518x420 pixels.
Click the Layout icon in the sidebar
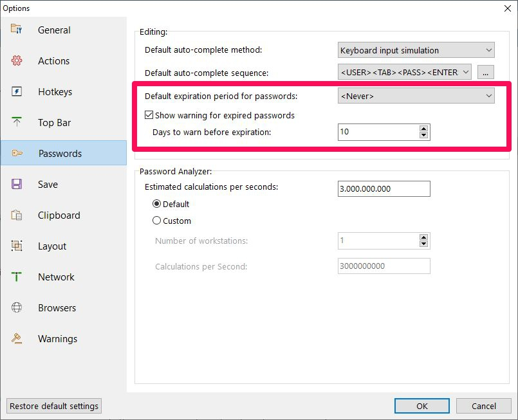pos(17,246)
